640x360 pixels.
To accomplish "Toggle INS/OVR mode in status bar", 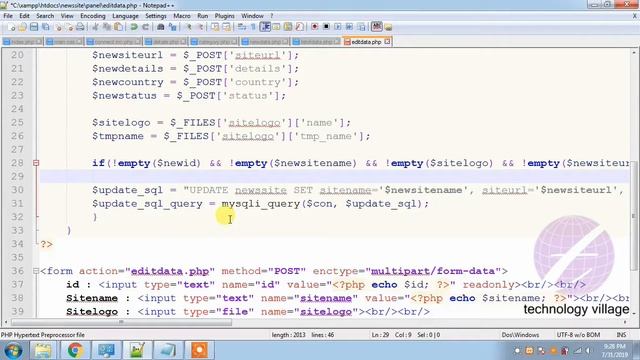I will pyautogui.click(x=621, y=335).
